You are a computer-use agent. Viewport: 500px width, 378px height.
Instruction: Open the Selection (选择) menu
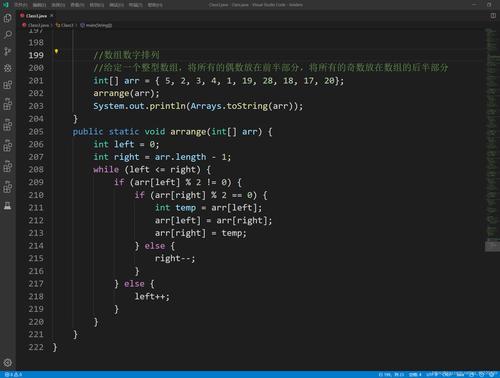tap(58, 5)
